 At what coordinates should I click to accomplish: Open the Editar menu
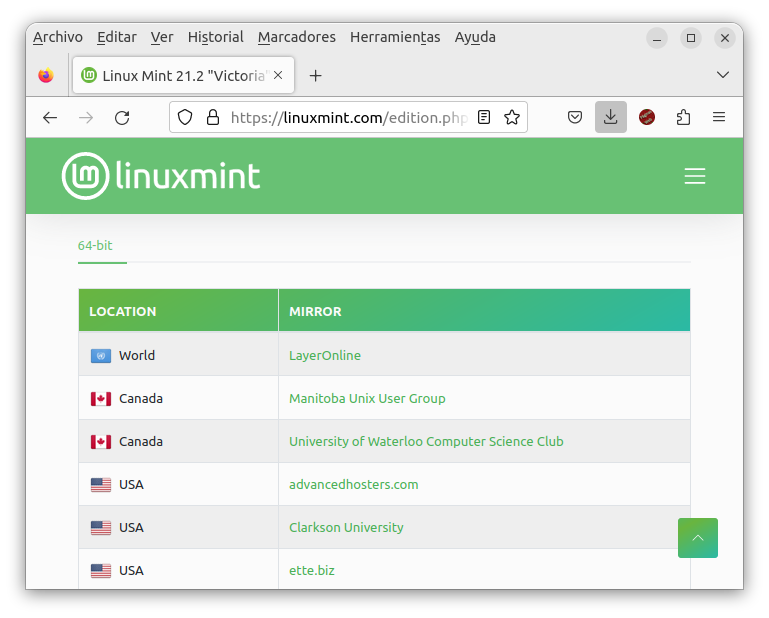[x=117, y=37]
